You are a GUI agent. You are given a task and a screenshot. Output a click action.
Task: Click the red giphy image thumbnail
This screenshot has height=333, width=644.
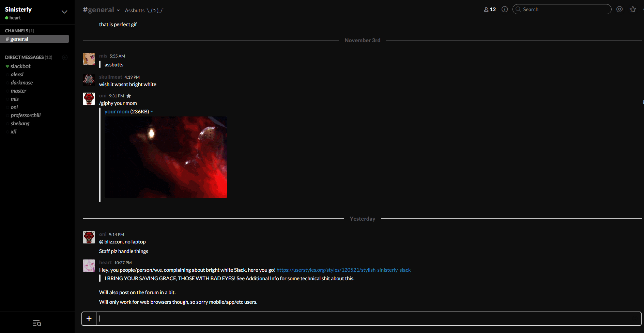coord(166,157)
